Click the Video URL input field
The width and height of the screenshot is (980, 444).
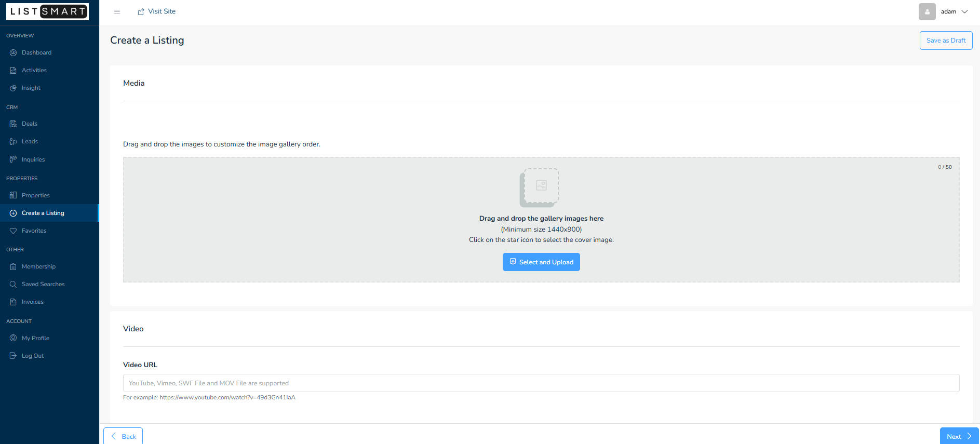(x=541, y=383)
